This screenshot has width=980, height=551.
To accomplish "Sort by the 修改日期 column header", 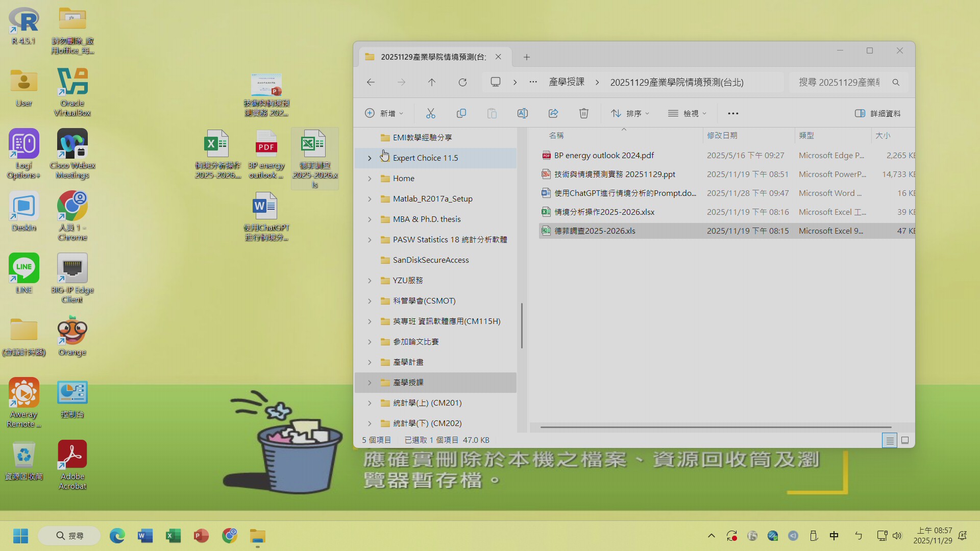I will pos(722,135).
